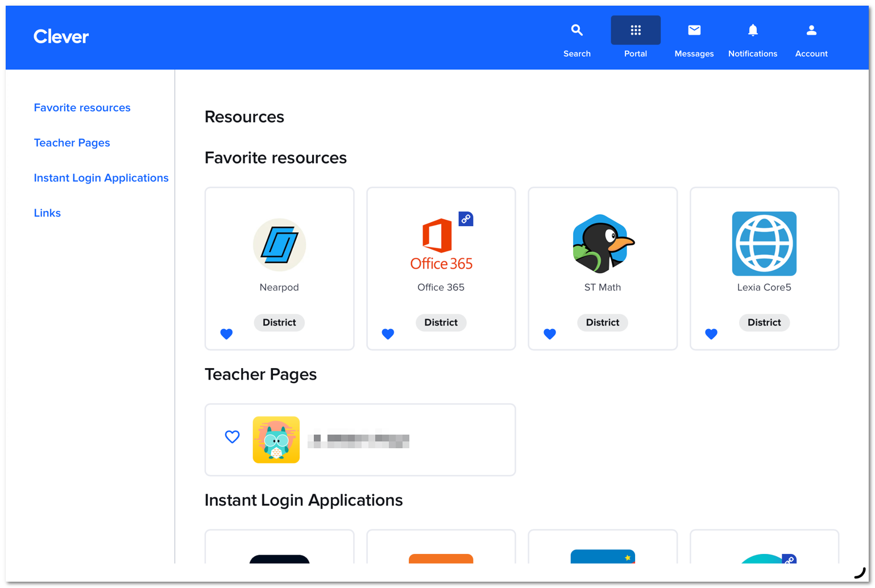
Task: Open the Messages envelope icon
Action: click(x=694, y=30)
